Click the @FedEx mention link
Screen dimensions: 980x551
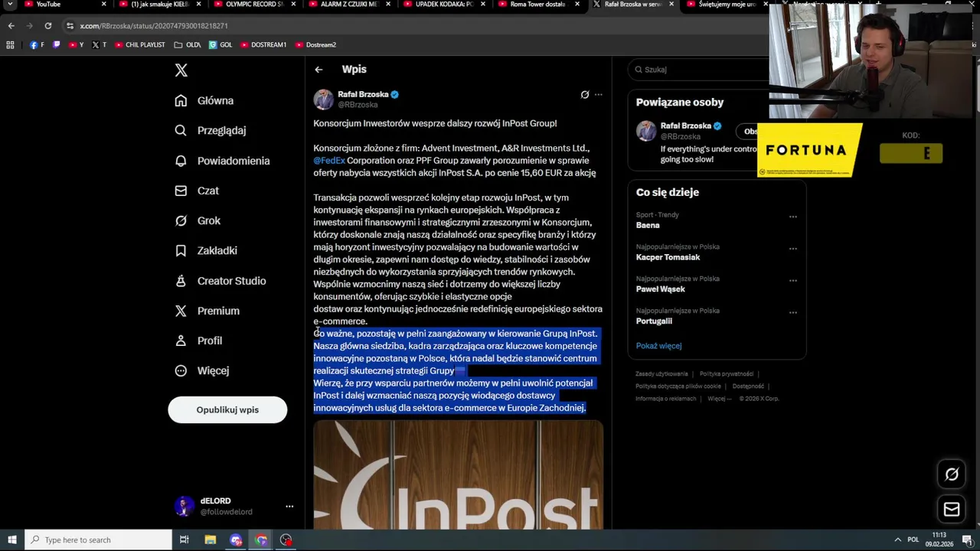click(329, 161)
